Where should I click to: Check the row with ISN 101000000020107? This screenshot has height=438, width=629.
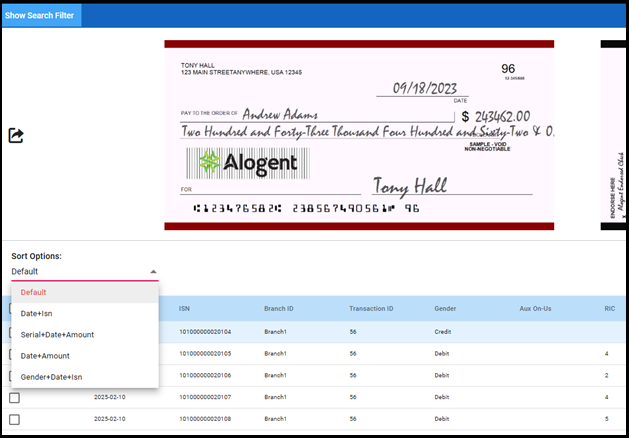14,398
